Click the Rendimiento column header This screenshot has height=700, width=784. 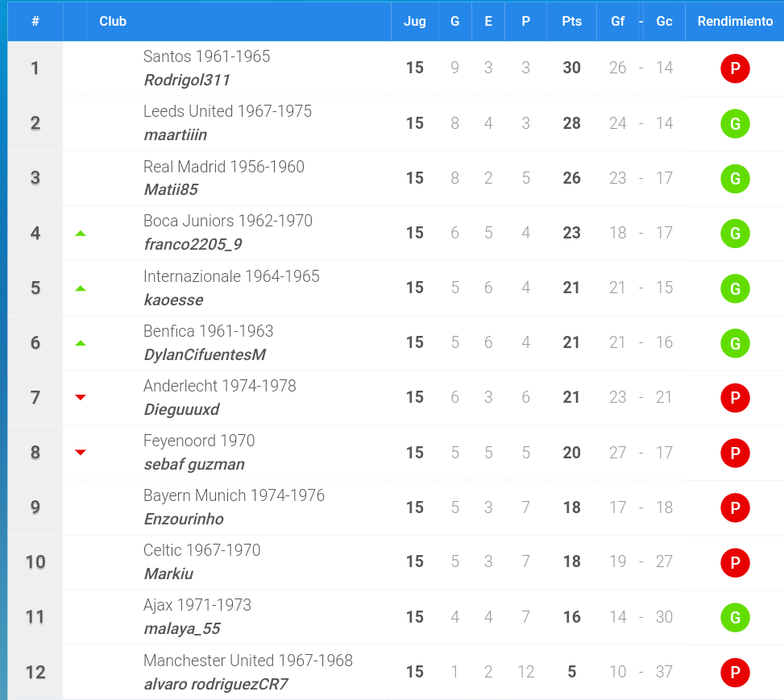(x=735, y=22)
